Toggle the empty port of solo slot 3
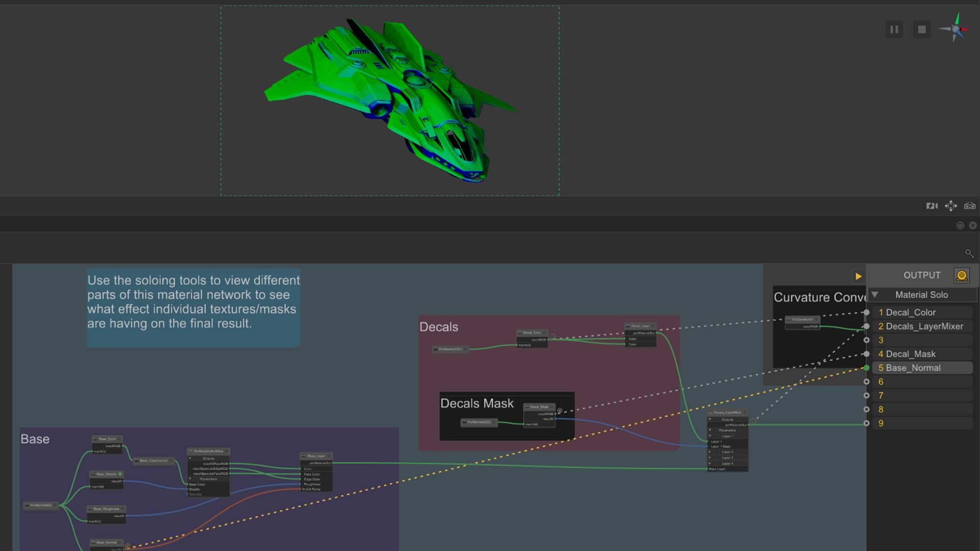The height and width of the screenshot is (551, 980). pos(866,340)
